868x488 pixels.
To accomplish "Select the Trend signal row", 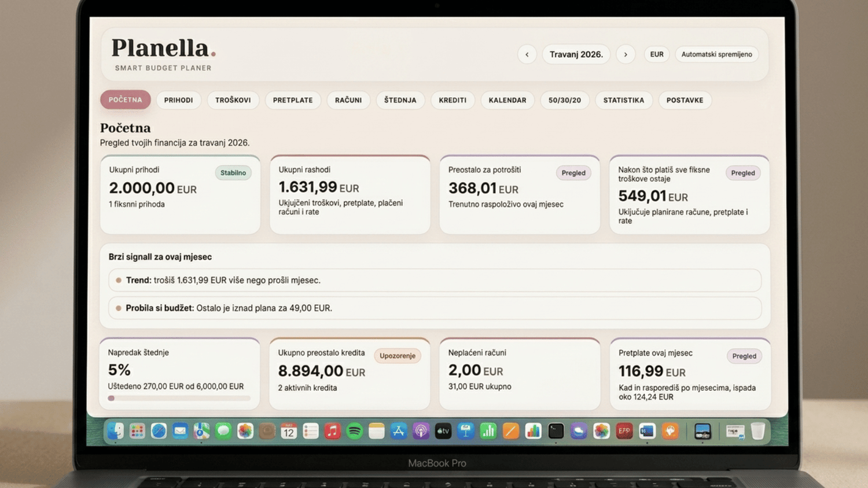I will pos(435,280).
